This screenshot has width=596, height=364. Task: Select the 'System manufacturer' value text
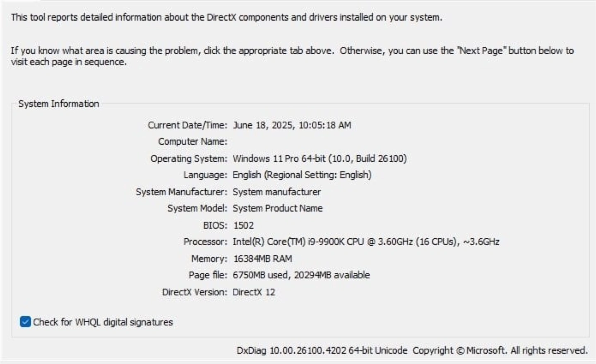[276, 192]
